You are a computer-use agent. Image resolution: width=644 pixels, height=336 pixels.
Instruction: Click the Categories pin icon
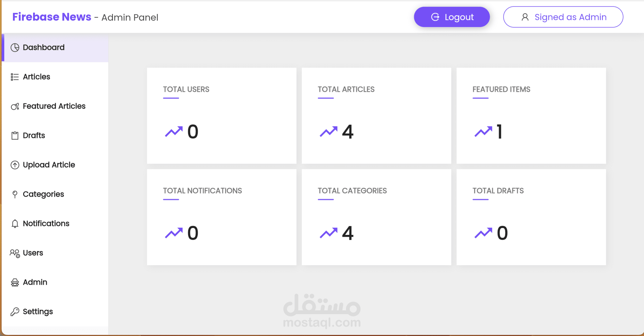[15, 194]
